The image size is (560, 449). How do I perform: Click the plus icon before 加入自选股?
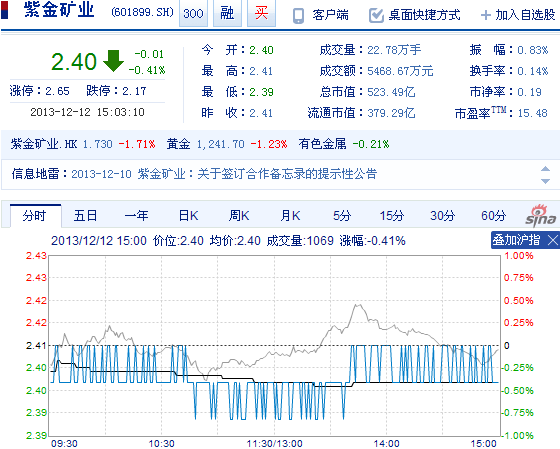point(485,15)
